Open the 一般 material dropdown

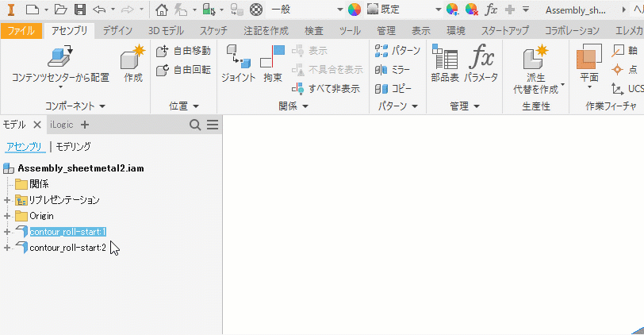[x=340, y=10]
